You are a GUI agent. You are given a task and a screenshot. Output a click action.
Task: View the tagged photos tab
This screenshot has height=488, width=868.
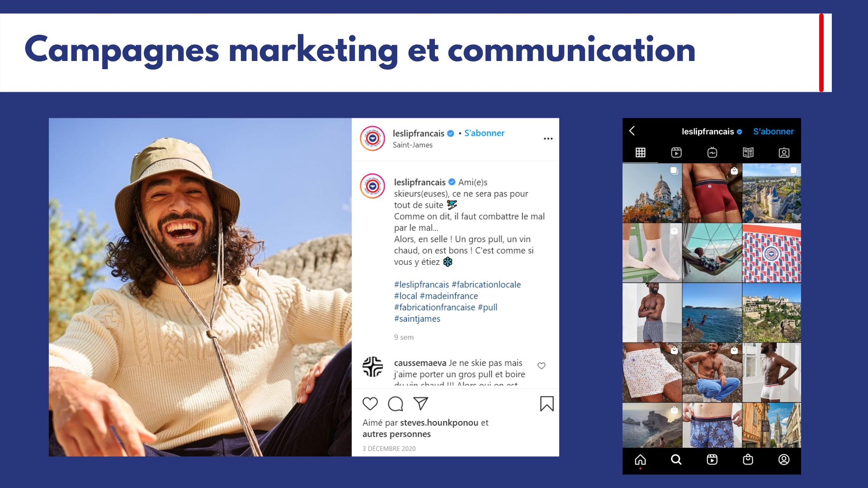(784, 153)
